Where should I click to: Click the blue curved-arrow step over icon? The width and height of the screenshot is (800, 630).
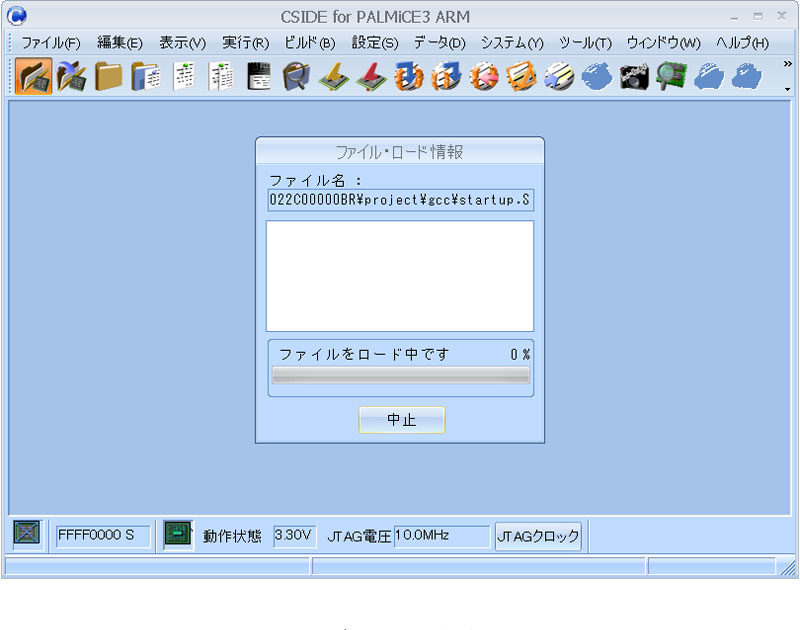[446, 76]
